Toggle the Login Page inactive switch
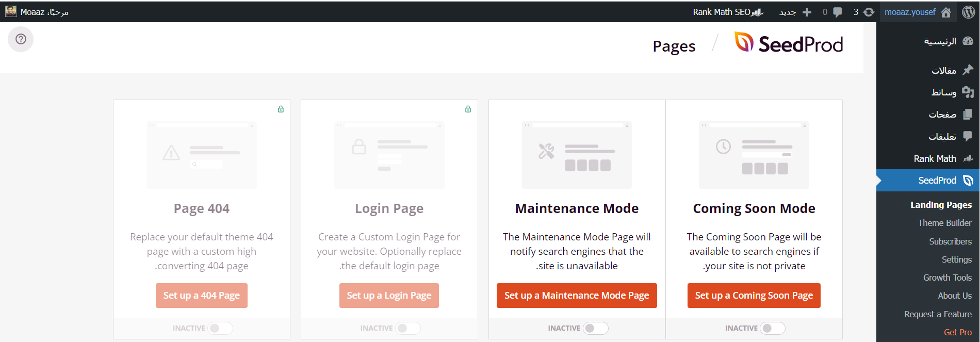The height and width of the screenshot is (342, 980). click(408, 328)
